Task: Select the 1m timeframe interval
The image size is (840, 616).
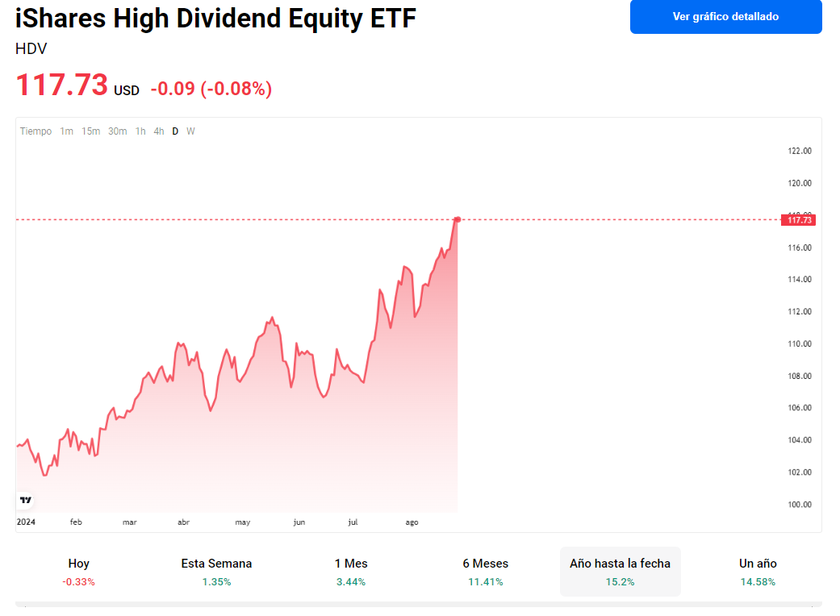Action: 66,131
